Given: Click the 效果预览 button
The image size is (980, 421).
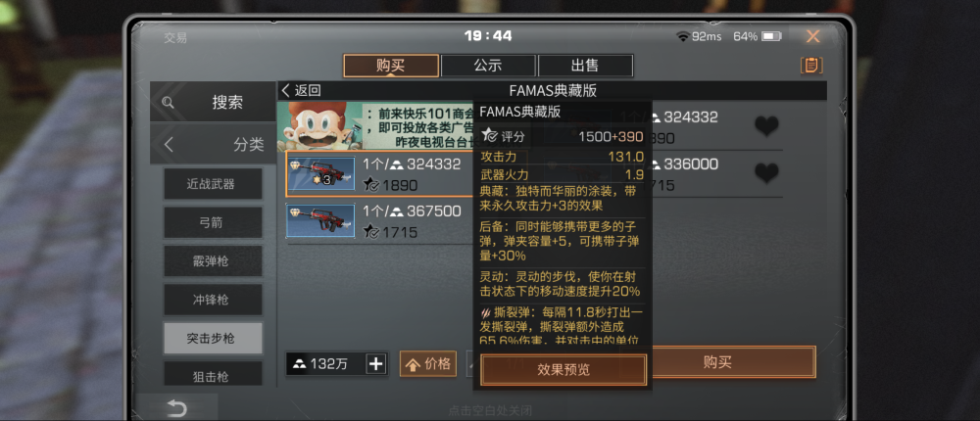Looking at the screenshot, I should pyautogui.click(x=563, y=370).
